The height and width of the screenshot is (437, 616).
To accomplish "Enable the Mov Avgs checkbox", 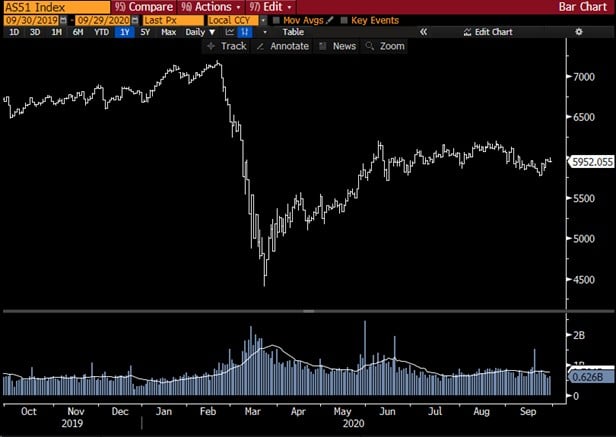I will pyautogui.click(x=277, y=20).
